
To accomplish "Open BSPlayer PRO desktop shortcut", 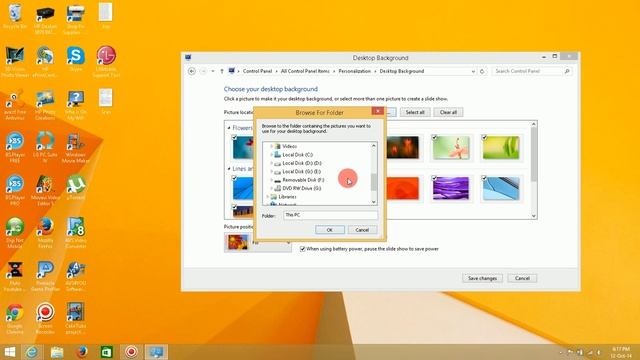I will [x=15, y=190].
